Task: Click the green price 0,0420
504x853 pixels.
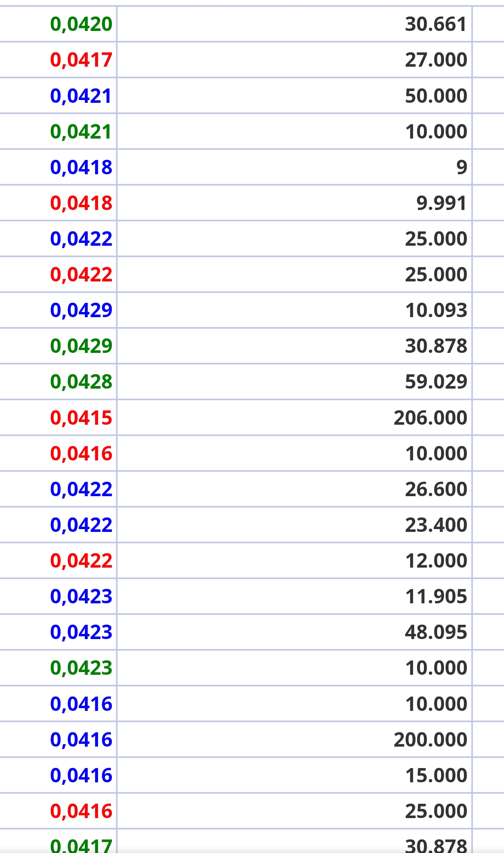Action: [x=81, y=24]
